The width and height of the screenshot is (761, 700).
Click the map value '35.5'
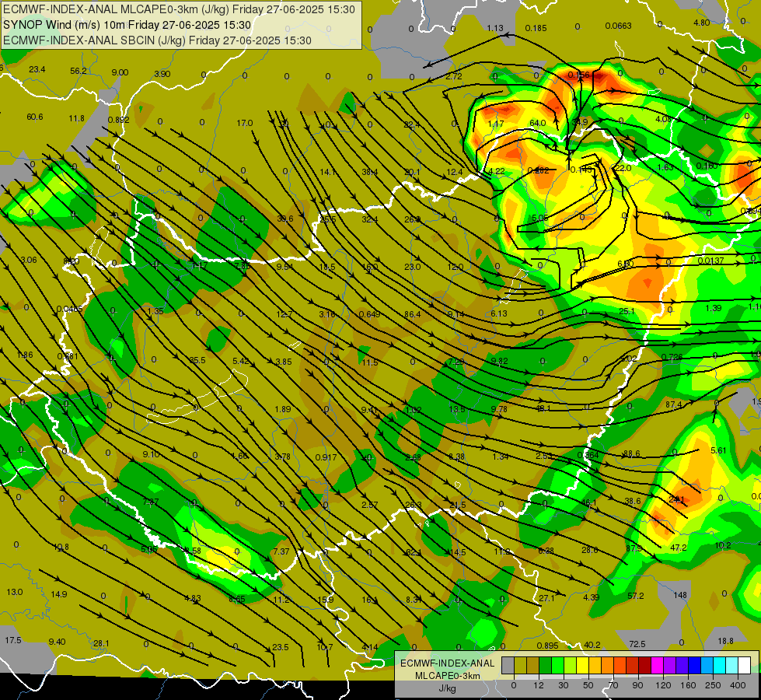pyautogui.click(x=197, y=360)
